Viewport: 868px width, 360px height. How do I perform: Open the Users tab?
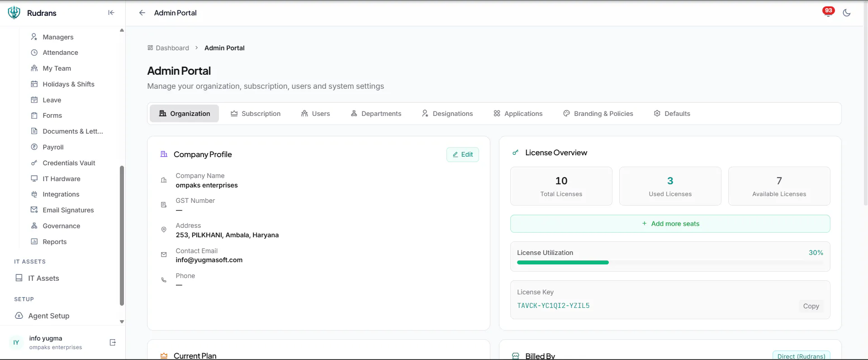click(316, 114)
